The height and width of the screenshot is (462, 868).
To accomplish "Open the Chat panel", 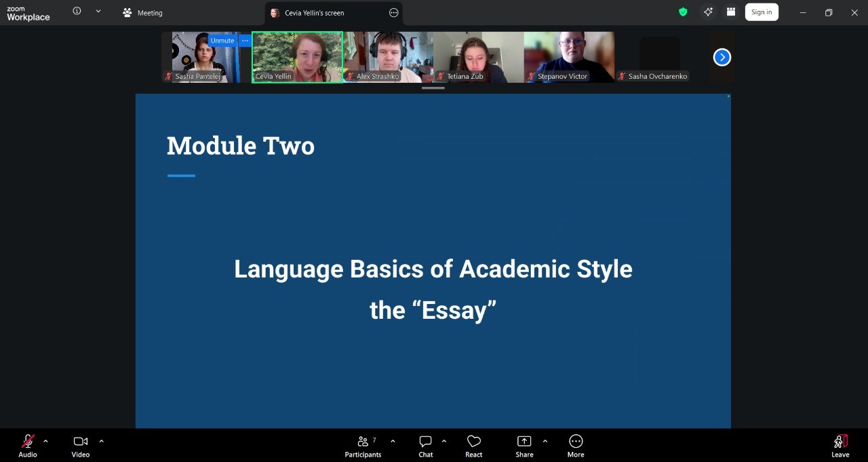I will coord(425,446).
